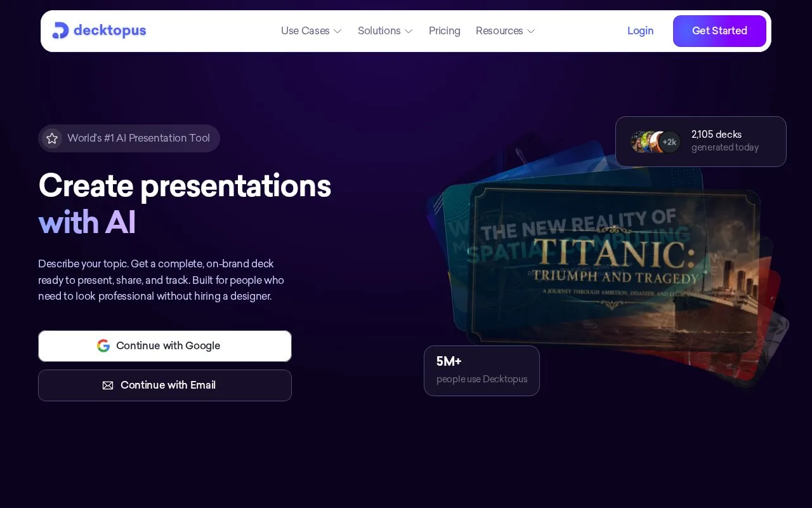Go to the Pricing page
This screenshot has height=508, width=812.
point(445,30)
